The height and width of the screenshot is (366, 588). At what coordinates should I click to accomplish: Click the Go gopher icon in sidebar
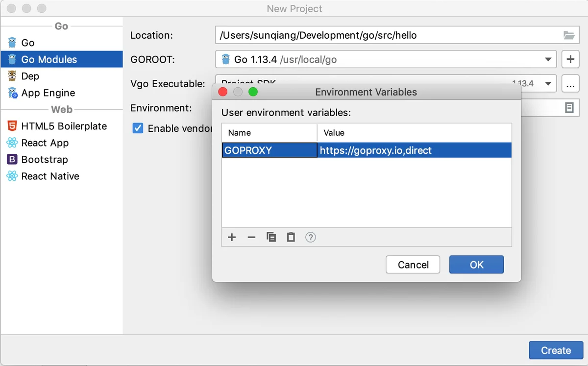(12, 43)
